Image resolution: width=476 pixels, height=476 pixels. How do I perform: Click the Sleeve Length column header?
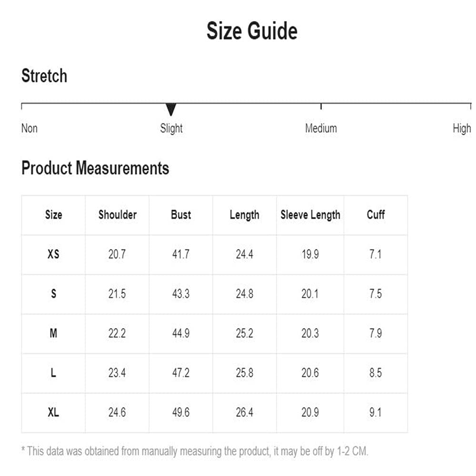310,215
